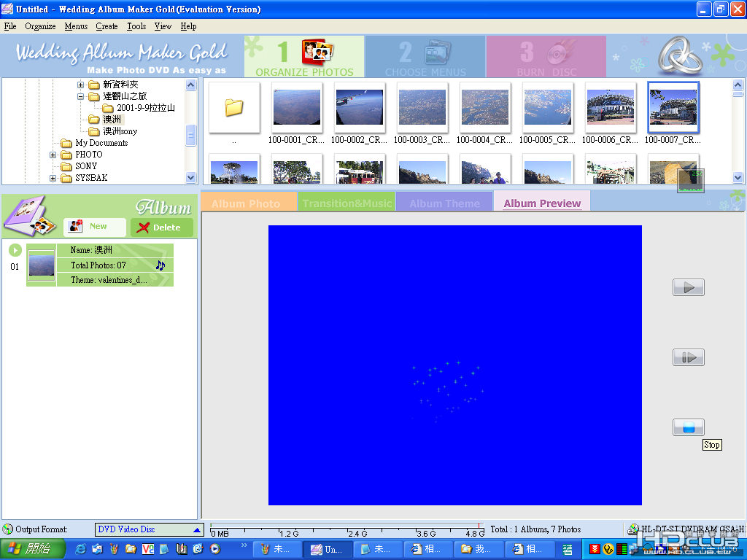Viewport: 747px width, 560px height.
Task: Open the Windows Start button
Action: click(31, 549)
